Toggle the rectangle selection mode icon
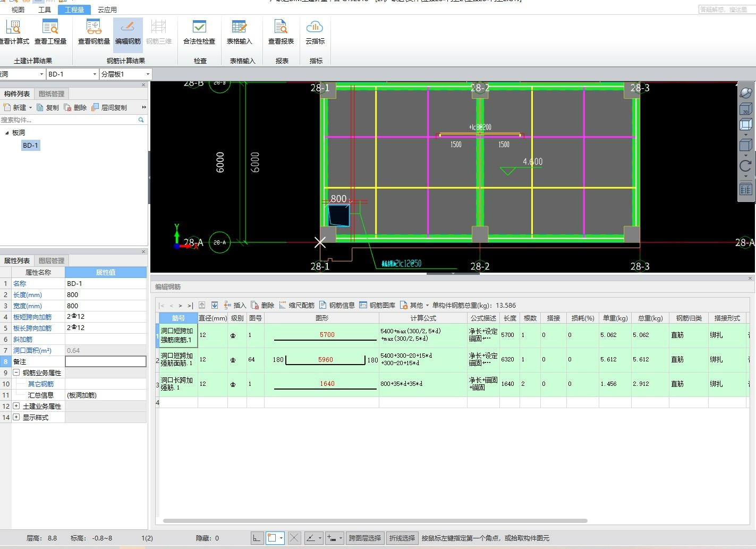 tap(272, 538)
